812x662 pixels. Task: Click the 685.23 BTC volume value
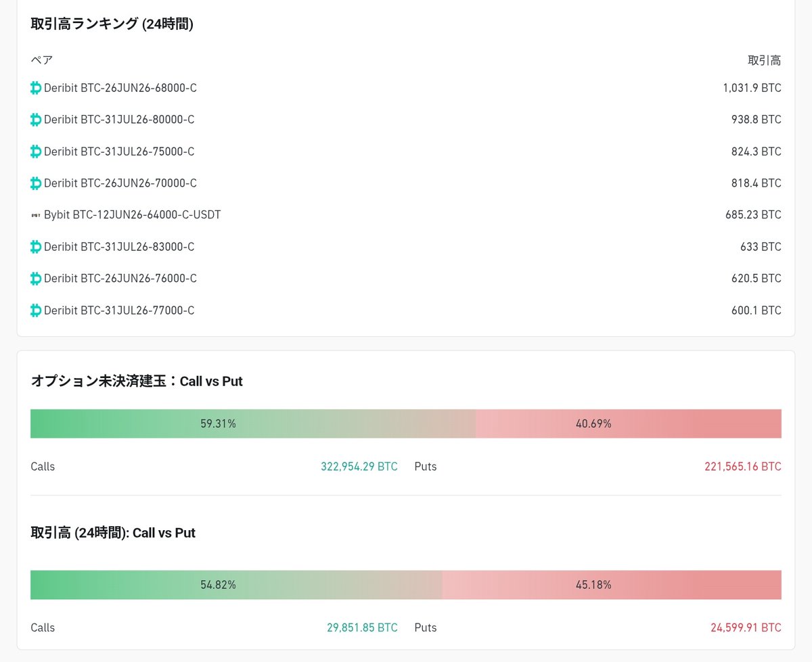[x=753, y=215]
